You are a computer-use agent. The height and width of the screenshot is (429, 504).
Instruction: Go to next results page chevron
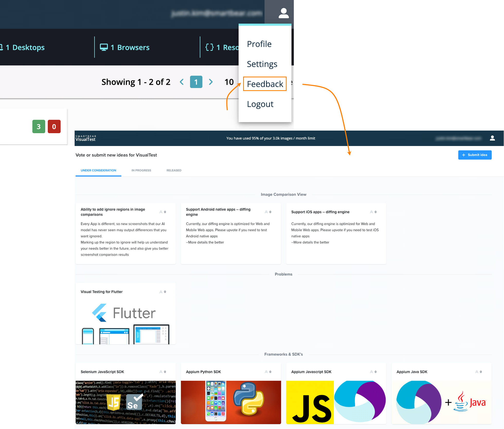click(x=211, y=82)
